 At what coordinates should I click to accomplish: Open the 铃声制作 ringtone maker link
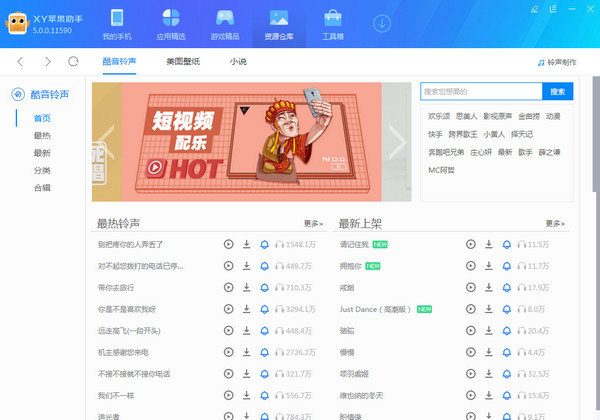(556, 62)
